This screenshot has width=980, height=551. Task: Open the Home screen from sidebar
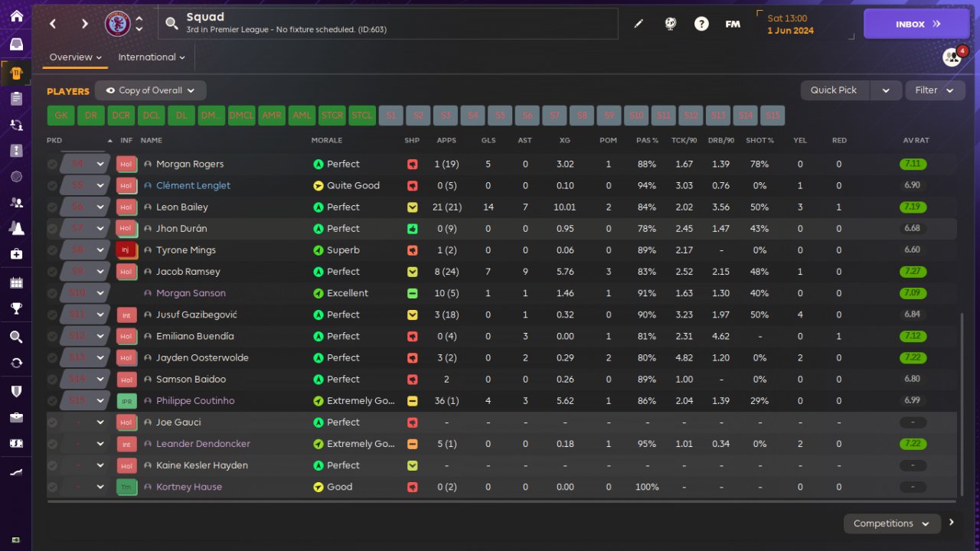pyautogui.click(x=16, y=16)
